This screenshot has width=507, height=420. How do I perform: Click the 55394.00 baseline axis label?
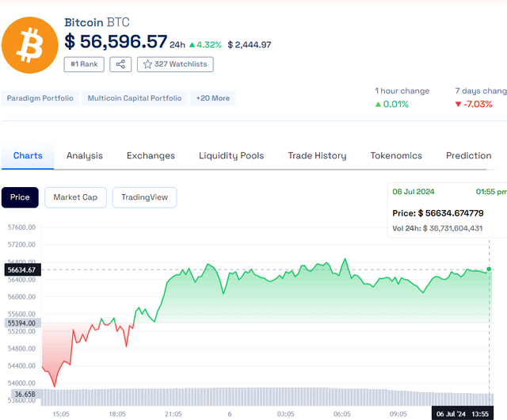[x=22, y=323]
